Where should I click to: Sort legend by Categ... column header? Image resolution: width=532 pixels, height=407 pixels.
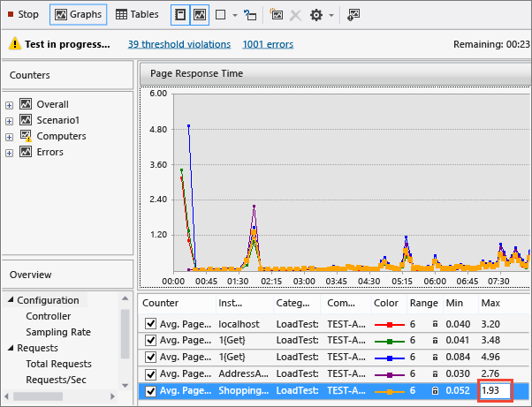pos(297,303)
